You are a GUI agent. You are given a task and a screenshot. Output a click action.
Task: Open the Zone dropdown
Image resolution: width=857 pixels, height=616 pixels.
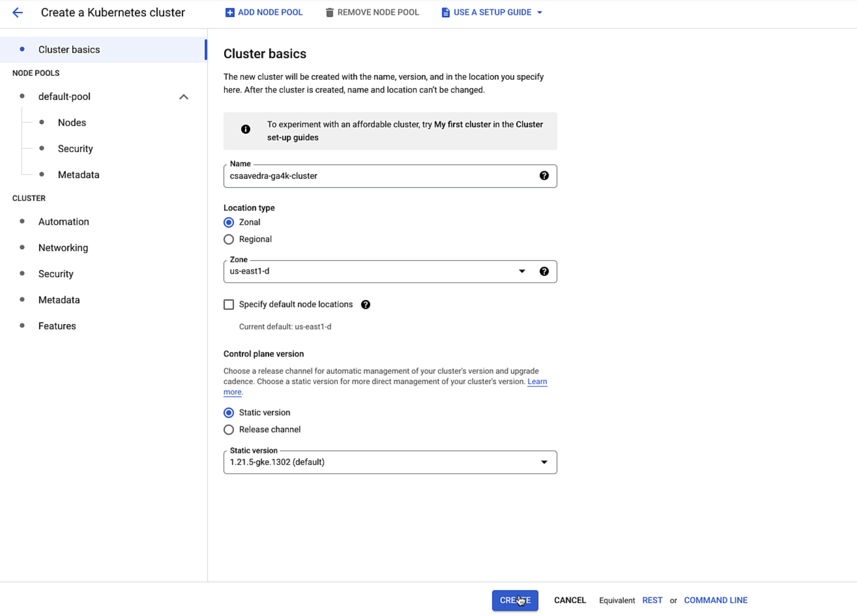pos(522,271)
